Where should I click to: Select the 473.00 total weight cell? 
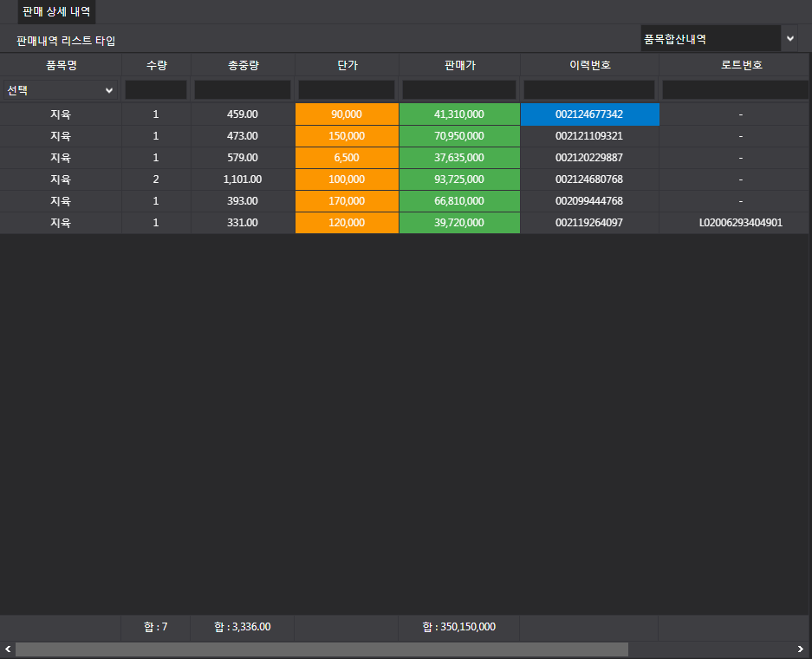pos(243,136)
